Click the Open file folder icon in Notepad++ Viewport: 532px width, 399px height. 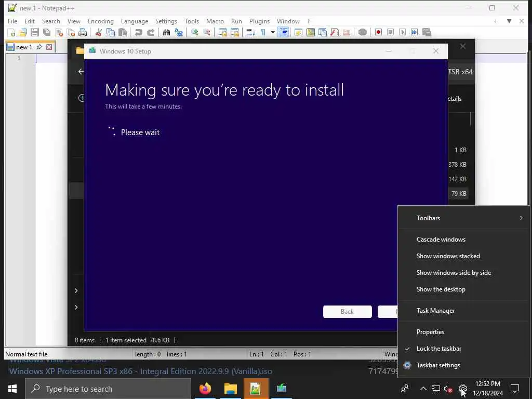pyautogui.click(x=23, y=33)
